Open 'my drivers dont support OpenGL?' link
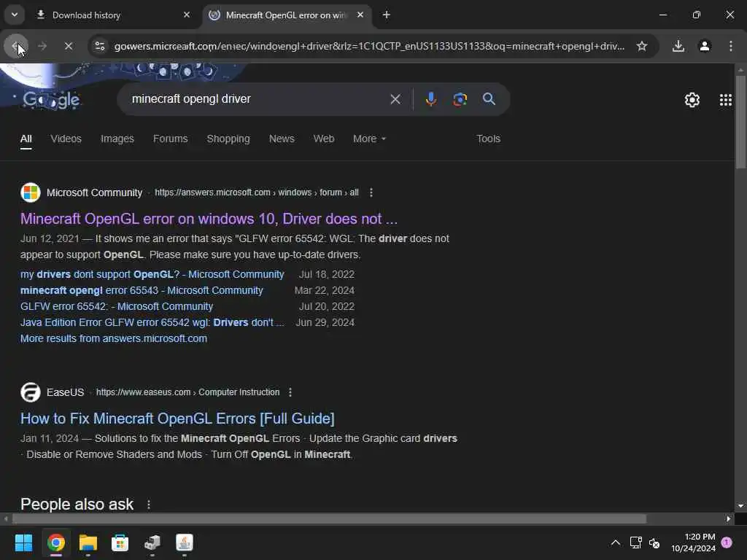 (x=152, y=274)
